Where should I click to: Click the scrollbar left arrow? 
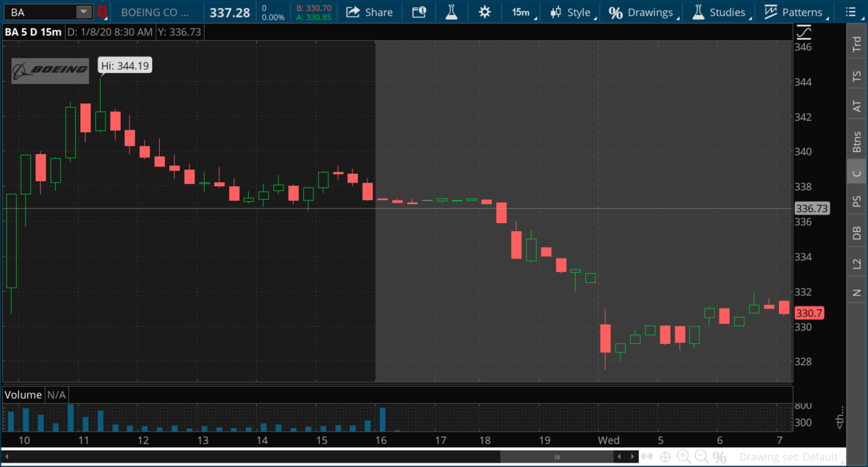618,457
